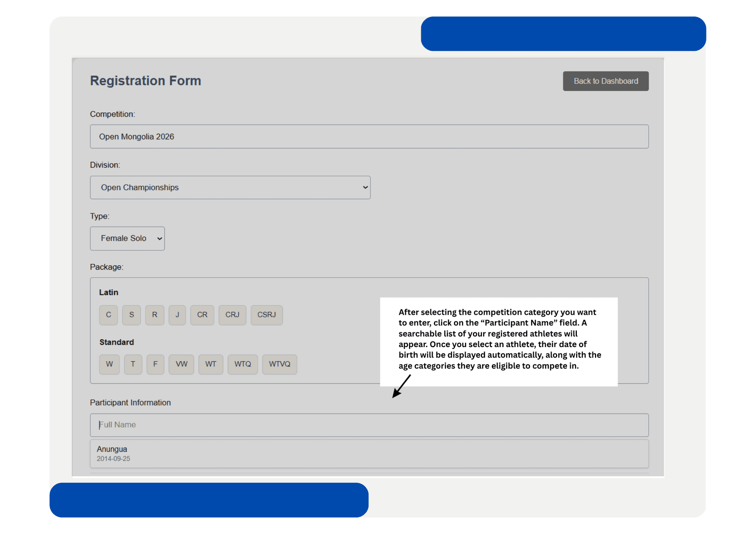756x534 pixels.
Task: Choose the CSRJ Latin package
Action: click(x=267, y=315)
